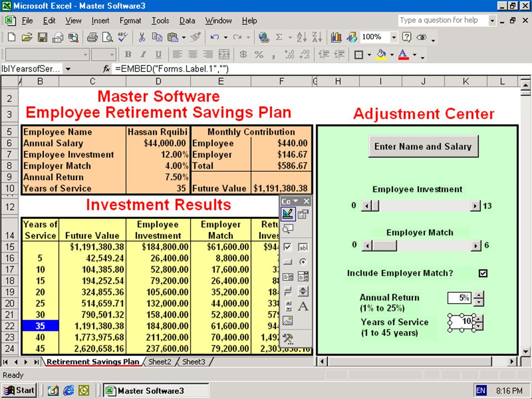This screenshot has height=399, width=532.
Task: Increase Annual Return with spinner up arrow
Action: click(478, 294)
